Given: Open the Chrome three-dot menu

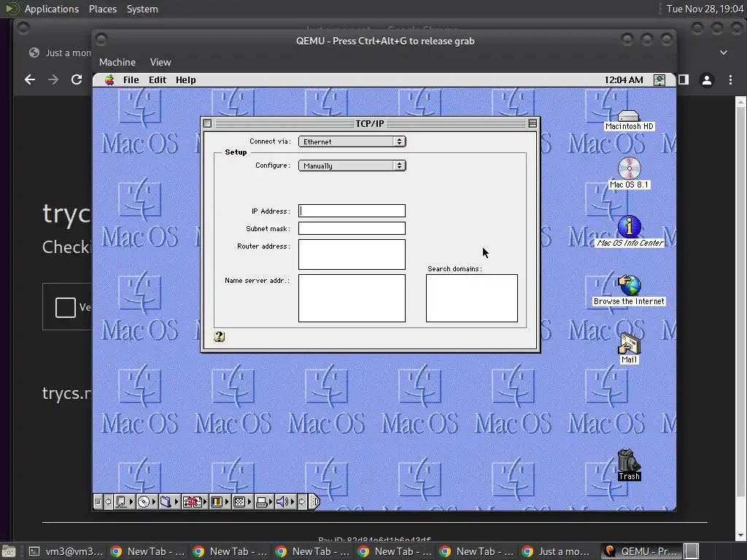Looking at the screenshot, I should pyautogui.click(x=730, y=79).
